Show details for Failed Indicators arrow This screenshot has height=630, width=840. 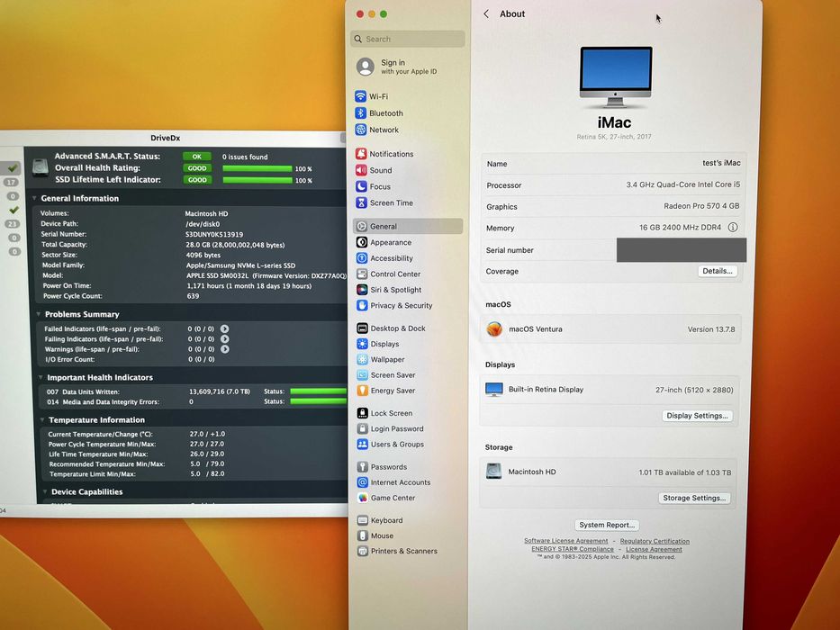224,328
